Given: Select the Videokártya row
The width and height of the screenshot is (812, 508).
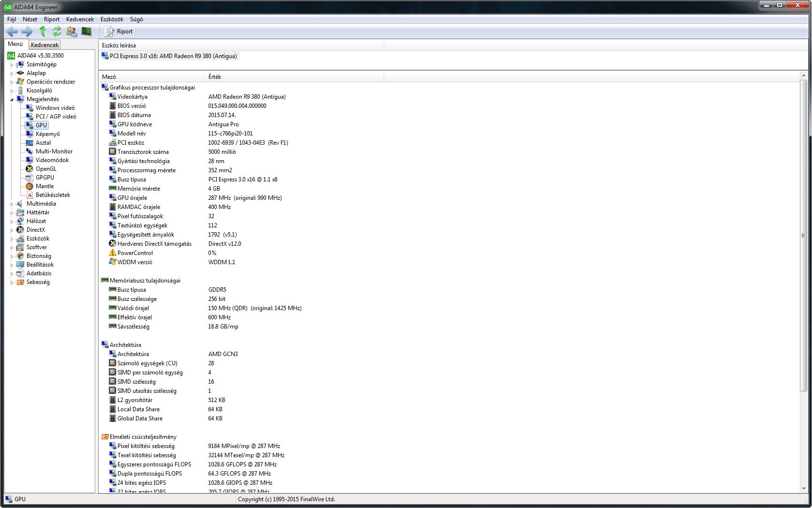Looking at the screenshot, I should point(197,97).
